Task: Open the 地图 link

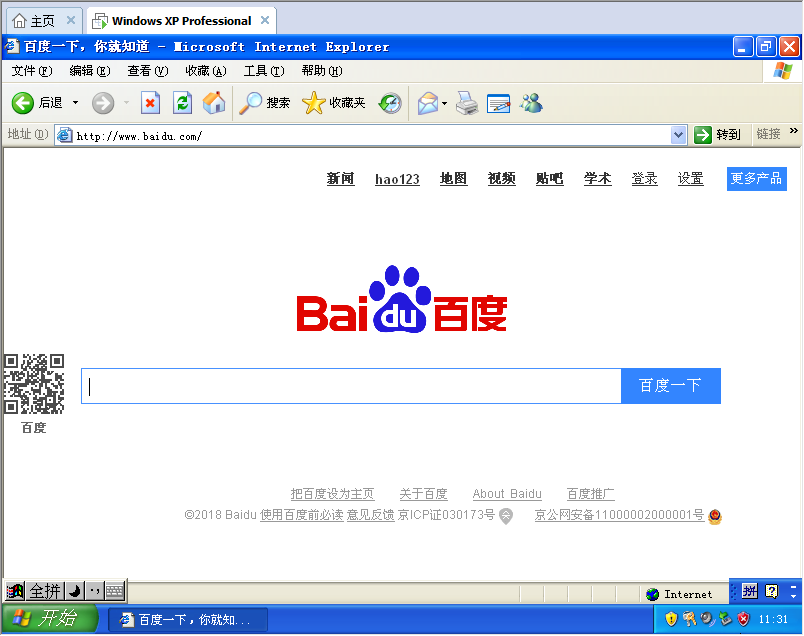Action: pos(453,178)
